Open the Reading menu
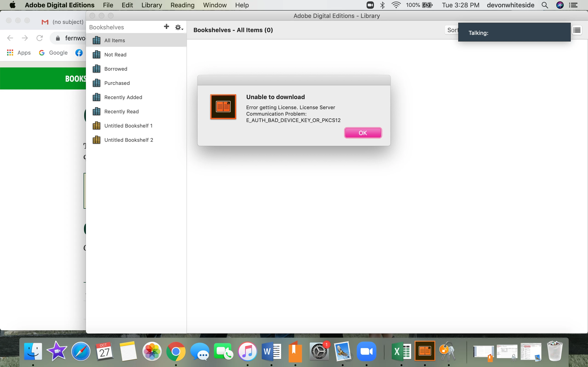 (x=182, y=5)
